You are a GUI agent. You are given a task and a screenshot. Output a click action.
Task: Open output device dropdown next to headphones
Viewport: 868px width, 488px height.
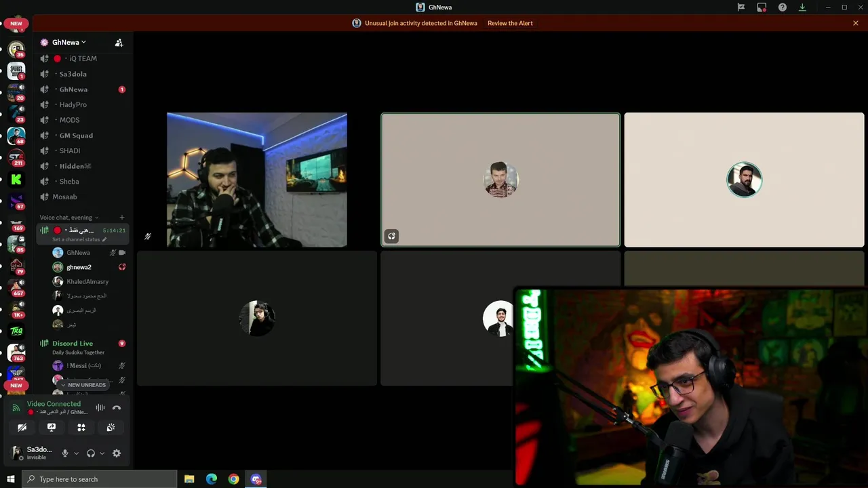coord(102,453)
